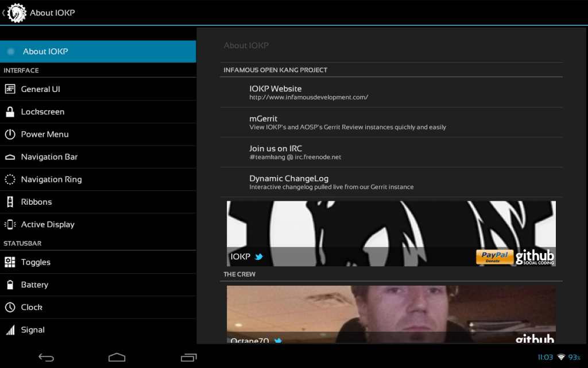The width and height of the screenshot is (588, 368).
Task: Tap the #teamkang @ irc.freenode.net text
Action: (x=295, y=157)
